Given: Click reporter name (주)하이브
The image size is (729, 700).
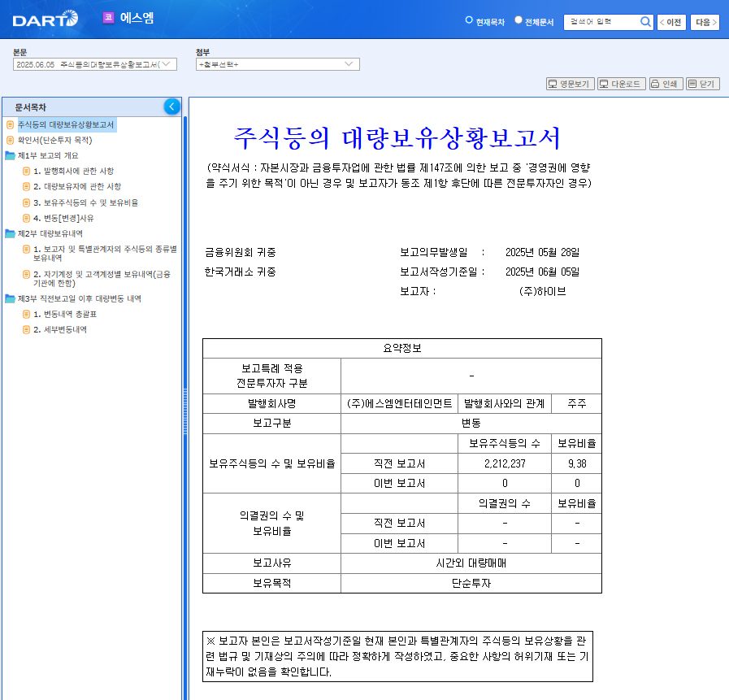Looking at the screenshot, I should pyautogui.click(x=543, y=291).
